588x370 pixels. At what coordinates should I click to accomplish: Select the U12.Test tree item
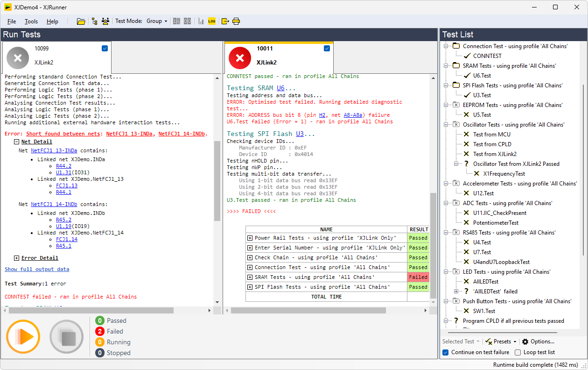(x=483, y=193)
